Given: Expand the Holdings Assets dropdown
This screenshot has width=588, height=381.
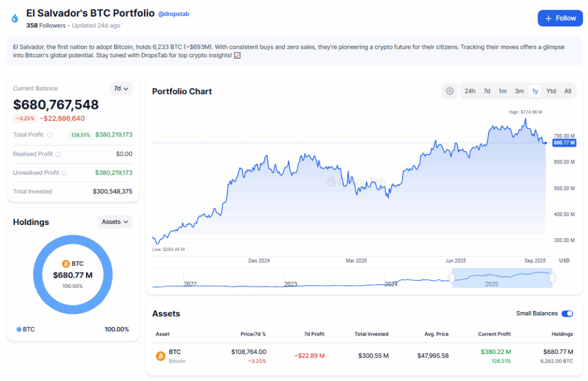Looking at the screenshot, I should [115, 221].
